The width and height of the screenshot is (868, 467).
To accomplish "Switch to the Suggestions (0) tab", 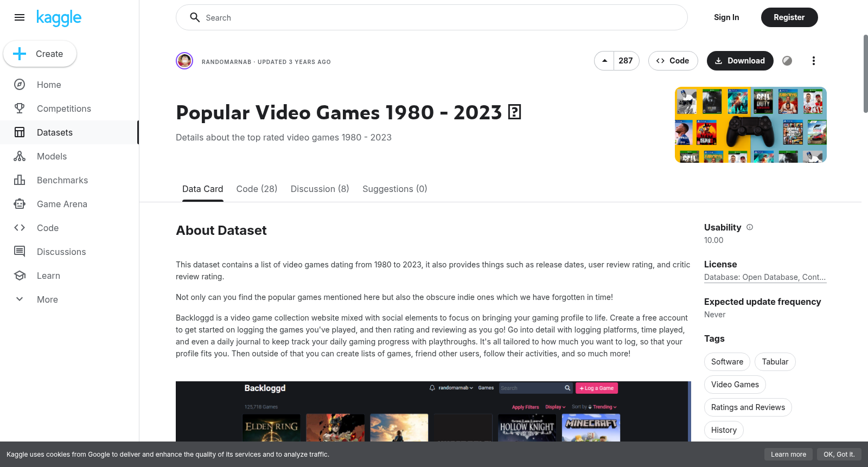I will click(x=395, y=189).
